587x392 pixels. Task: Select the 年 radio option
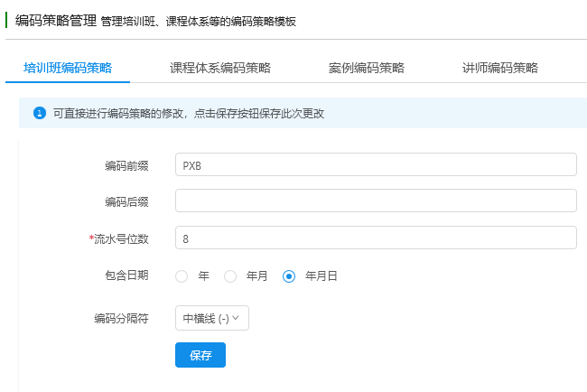coord(182,276)
